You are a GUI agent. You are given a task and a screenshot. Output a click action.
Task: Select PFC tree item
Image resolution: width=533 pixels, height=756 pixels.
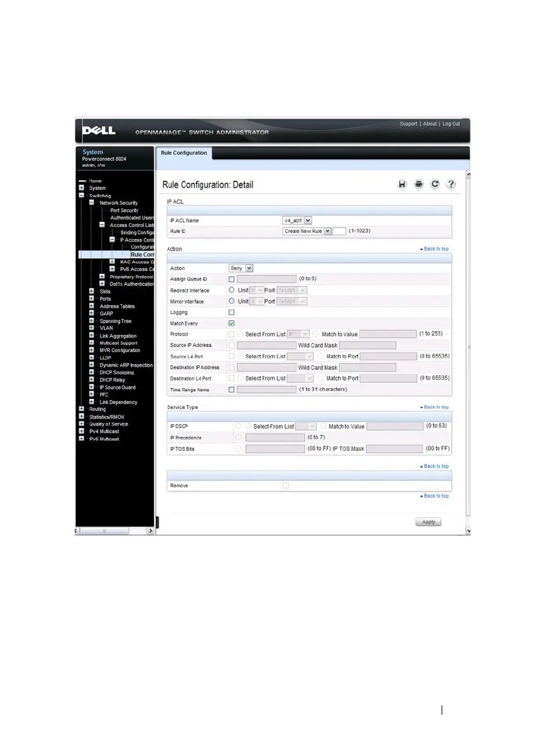[x=103, y=394]
